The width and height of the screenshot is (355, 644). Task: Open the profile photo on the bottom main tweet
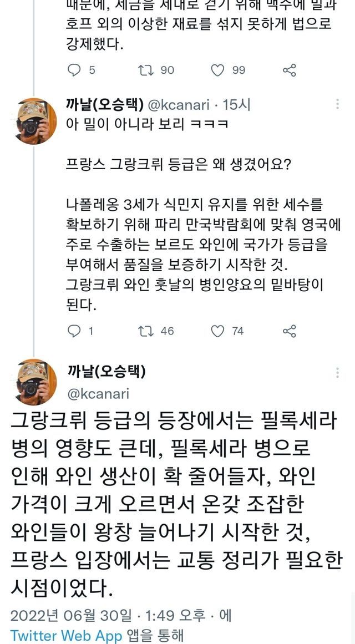(x=34, y=381)
